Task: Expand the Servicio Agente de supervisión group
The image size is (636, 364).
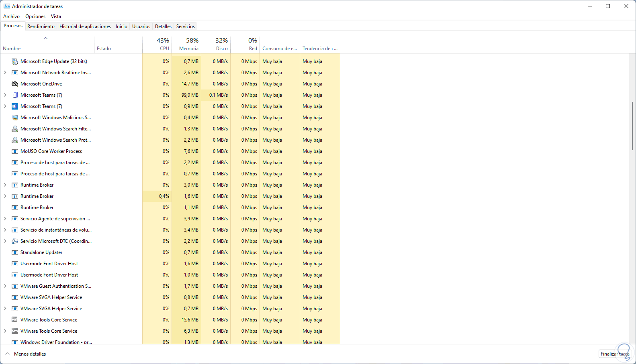Action: pos(5,219)
